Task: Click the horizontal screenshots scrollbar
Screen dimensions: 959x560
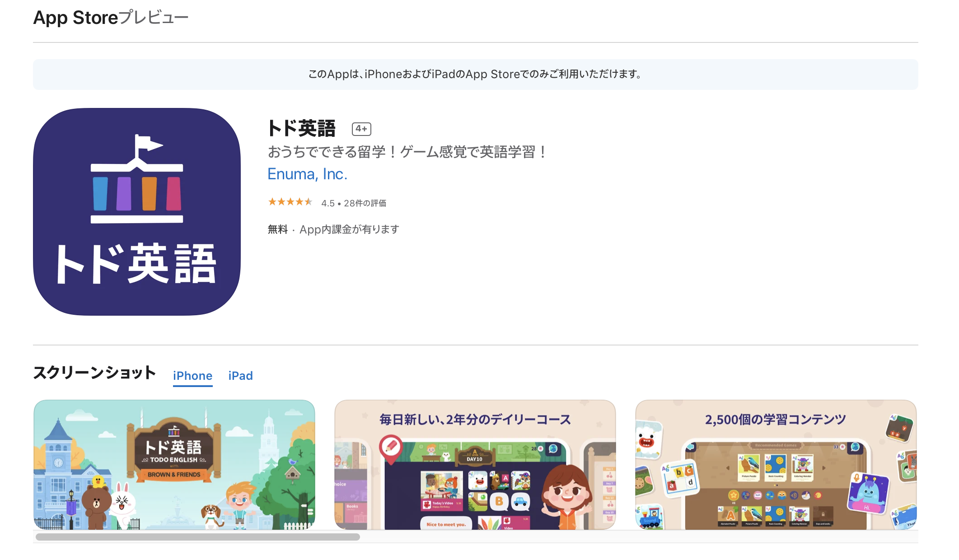Action: coord(198,537)
